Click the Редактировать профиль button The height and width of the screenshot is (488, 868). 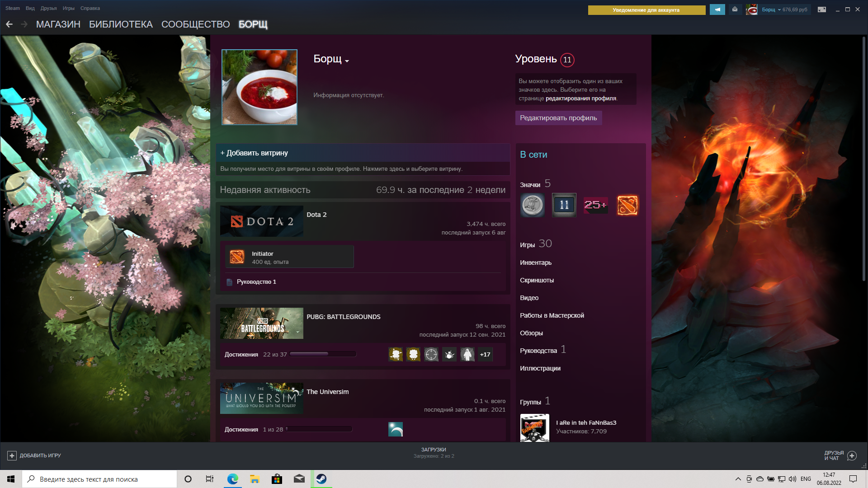(x=558, y=118)
